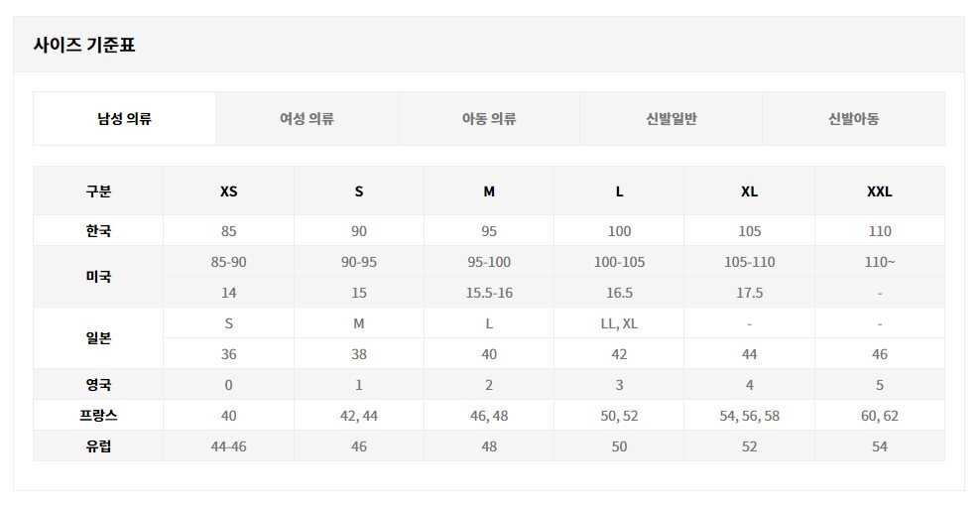This screenshot has width=980, height=507.
Task: Switch to the 신발일반 tab
Action: click(671, 119)
